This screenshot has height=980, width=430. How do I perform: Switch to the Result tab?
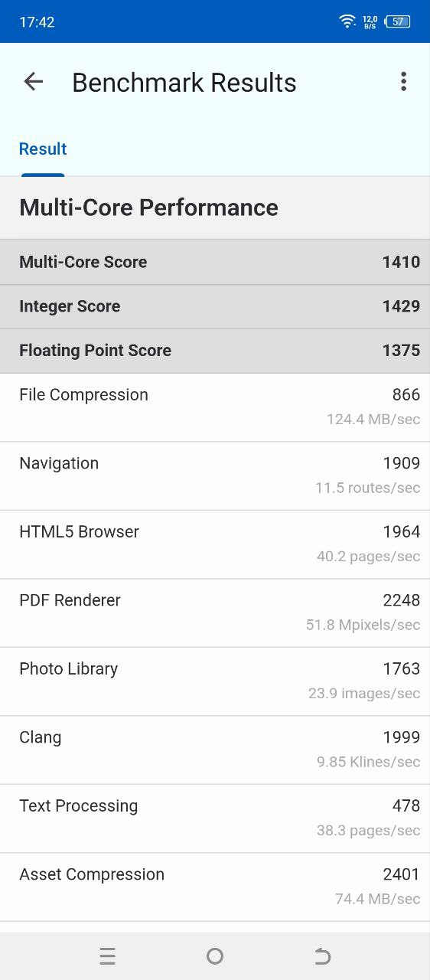43,149
